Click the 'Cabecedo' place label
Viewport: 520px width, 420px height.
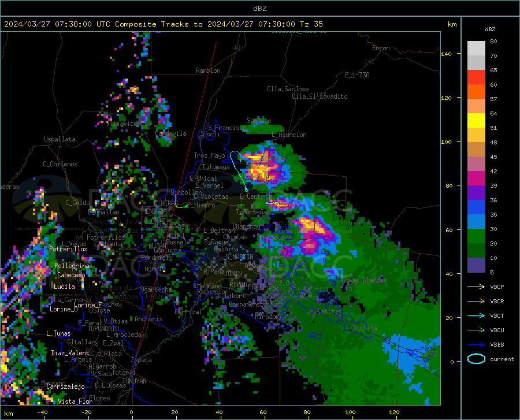tap(71, 275)
